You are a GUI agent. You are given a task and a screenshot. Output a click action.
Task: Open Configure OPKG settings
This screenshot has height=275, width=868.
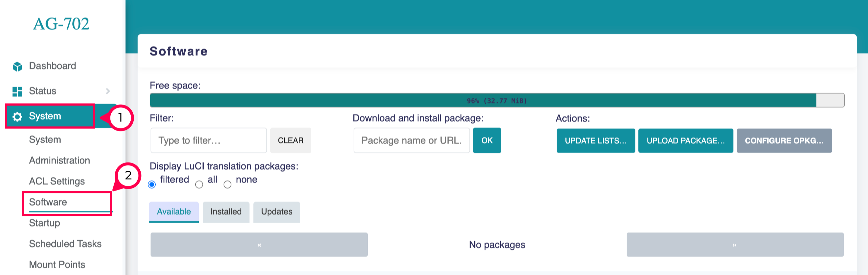point(784,141)
